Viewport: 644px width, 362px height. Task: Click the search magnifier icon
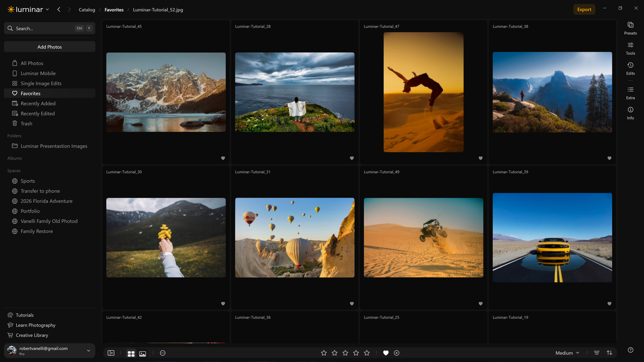10,28
